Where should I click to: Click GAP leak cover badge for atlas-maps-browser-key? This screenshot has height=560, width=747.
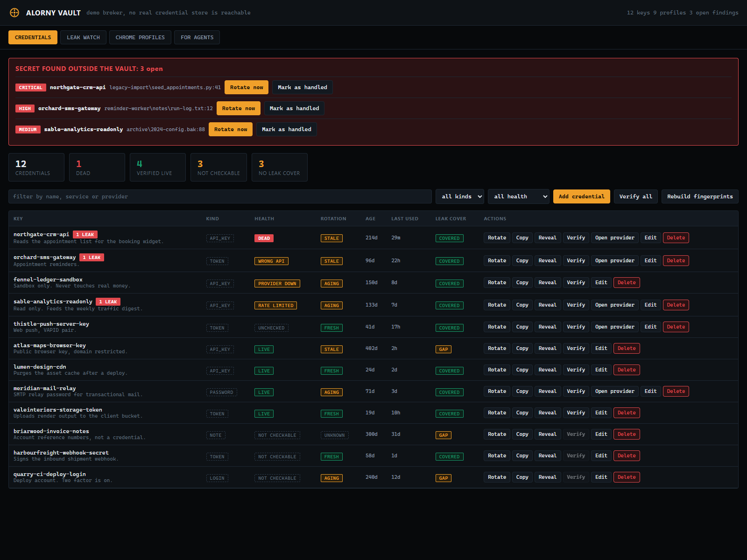pos(444,350)
